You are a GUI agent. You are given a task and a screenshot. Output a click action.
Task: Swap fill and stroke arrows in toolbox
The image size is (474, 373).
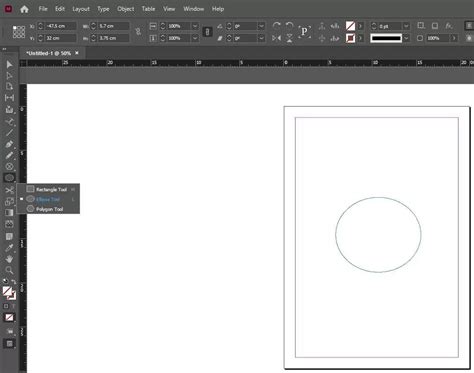tap(13, 282)
